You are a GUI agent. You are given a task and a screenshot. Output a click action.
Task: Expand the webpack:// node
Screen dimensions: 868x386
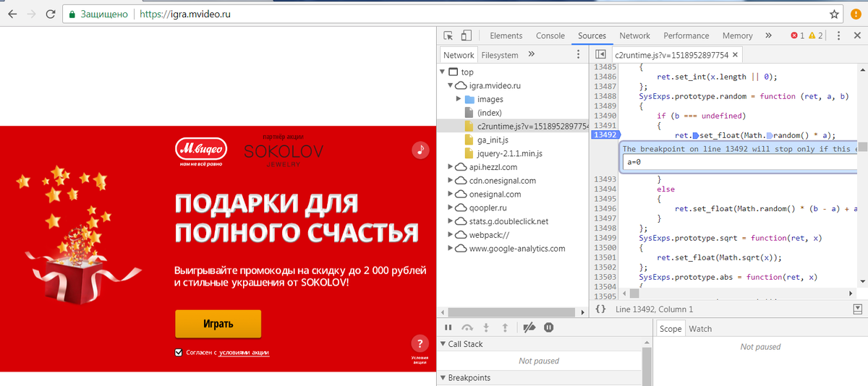coord(451,235)
